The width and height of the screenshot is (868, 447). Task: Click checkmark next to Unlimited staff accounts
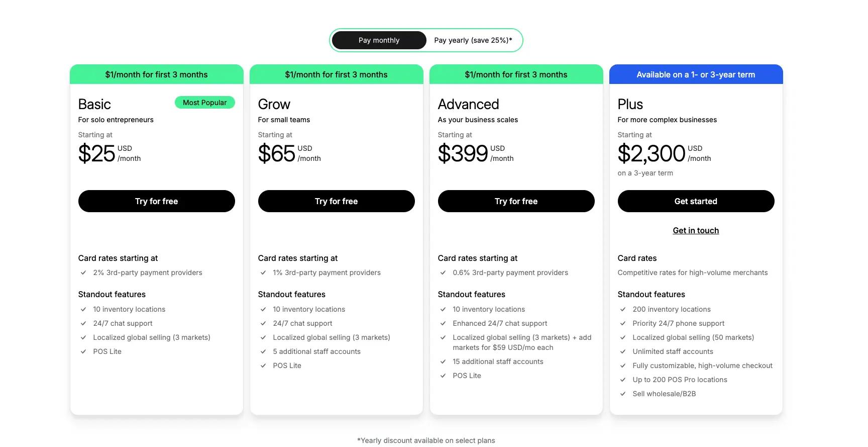(x=623, y=351)
